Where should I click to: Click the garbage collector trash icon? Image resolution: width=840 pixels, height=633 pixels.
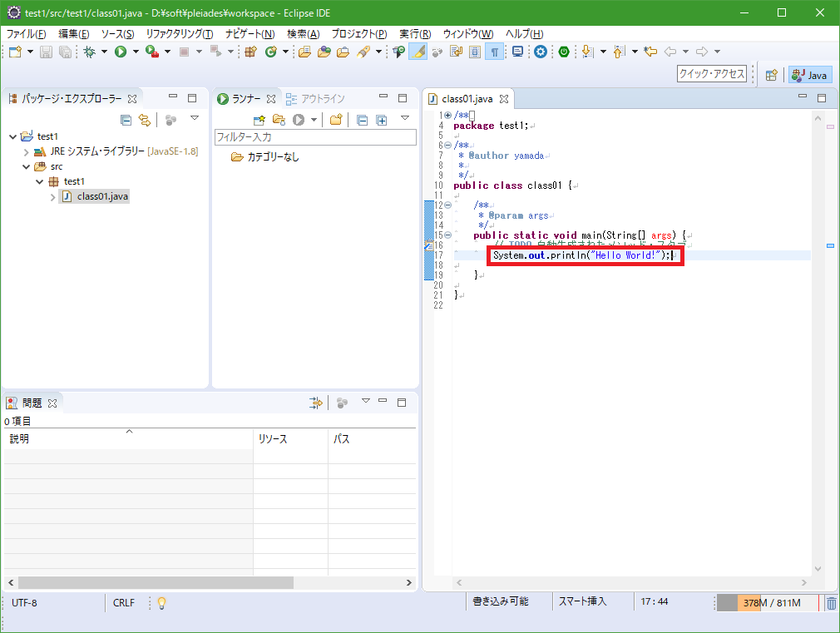pyautogui.click(x=831, y=603)
